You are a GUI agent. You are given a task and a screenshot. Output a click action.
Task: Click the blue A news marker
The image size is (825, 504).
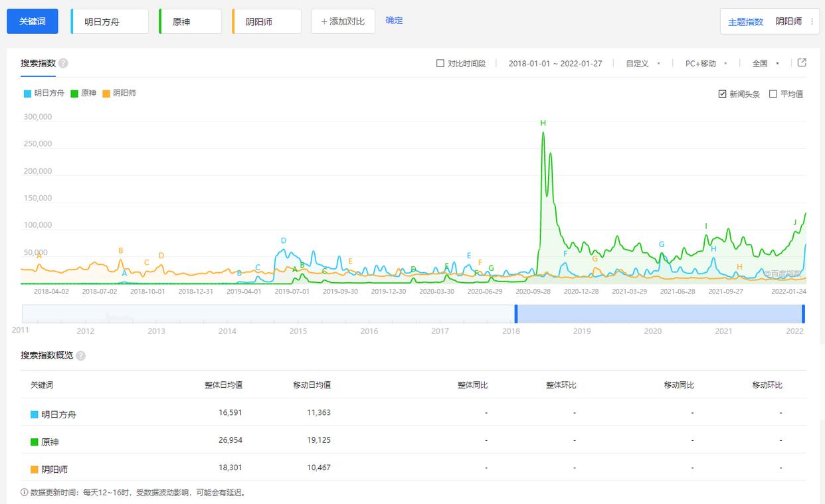pos(124,273)
